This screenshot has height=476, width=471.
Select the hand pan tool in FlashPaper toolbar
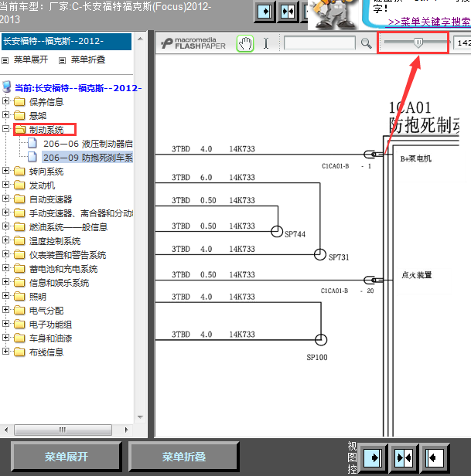pos(245,43)
